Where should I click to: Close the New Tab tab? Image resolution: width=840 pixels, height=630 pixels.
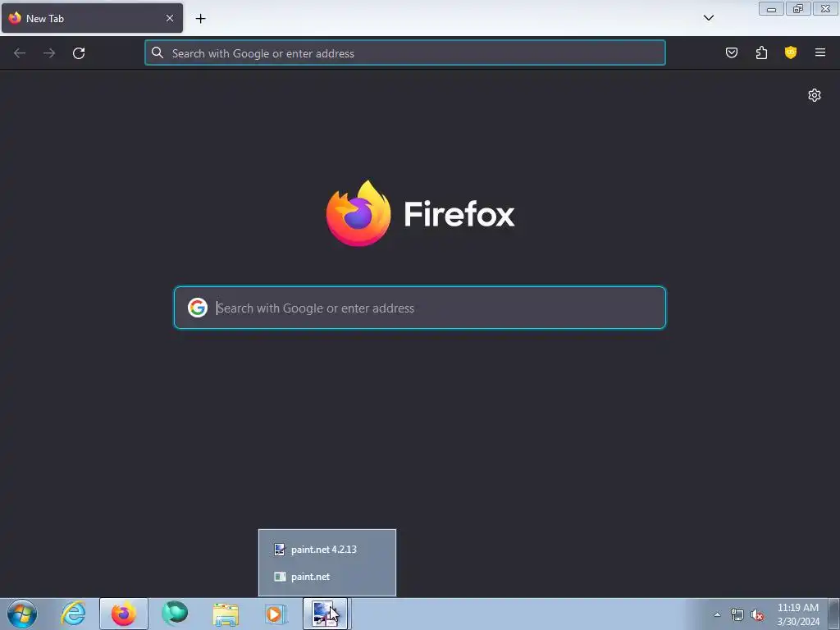(170, 18)
